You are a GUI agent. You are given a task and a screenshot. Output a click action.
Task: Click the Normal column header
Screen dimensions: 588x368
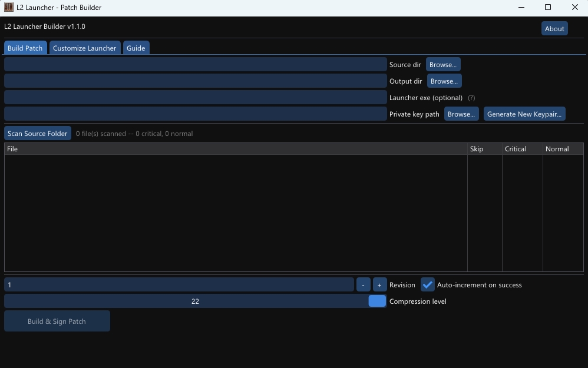click(x=563, y=149)
